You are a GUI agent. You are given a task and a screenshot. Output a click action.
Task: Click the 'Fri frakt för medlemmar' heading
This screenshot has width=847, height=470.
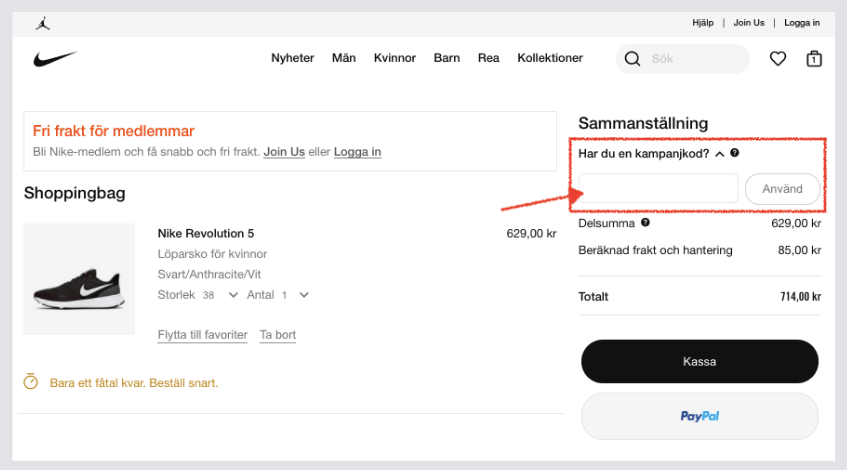coord(113,131)
